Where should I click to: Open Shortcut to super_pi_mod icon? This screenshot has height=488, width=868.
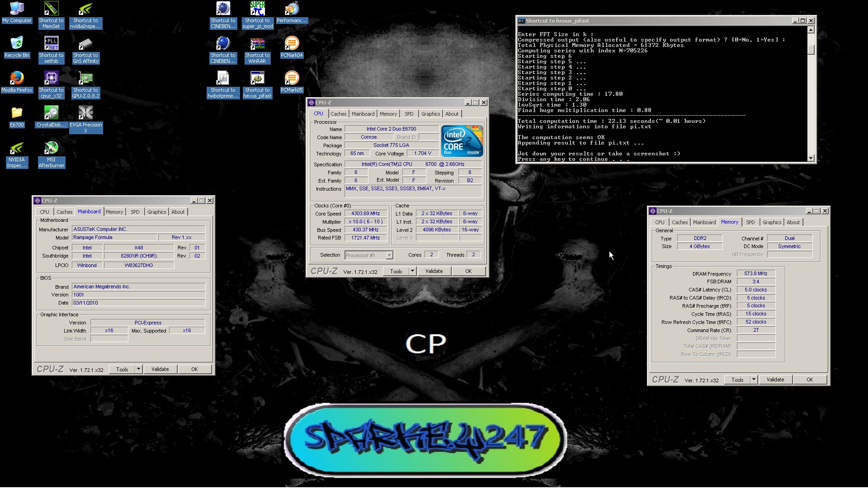coord(257,15)
